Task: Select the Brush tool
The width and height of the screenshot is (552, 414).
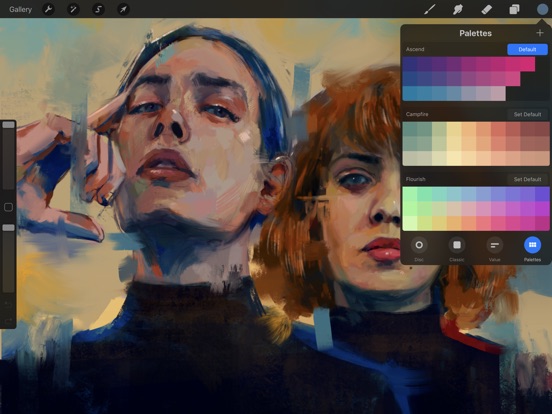Action: (429, 9)
